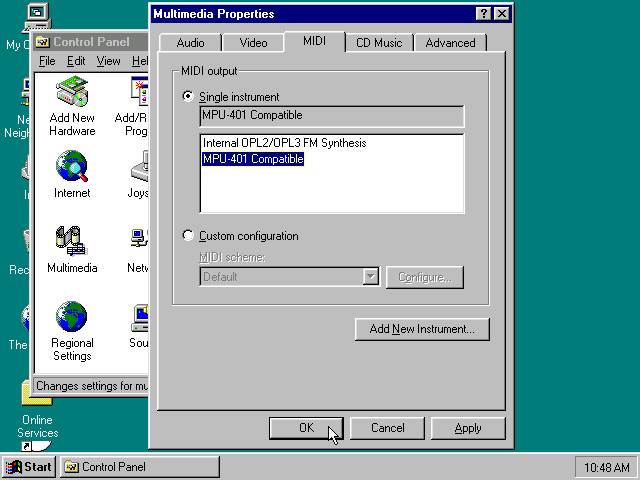Open Add New Hardware in Control Panel
This screenshot has width=640, height=480.
(x=72, y=105)
